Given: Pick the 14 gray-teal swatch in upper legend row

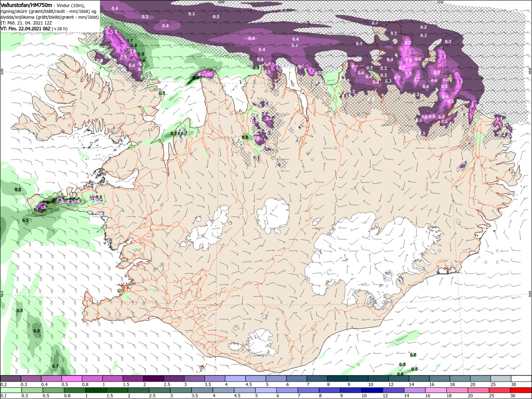Looking at the screenshot, I should click(419, 379).
